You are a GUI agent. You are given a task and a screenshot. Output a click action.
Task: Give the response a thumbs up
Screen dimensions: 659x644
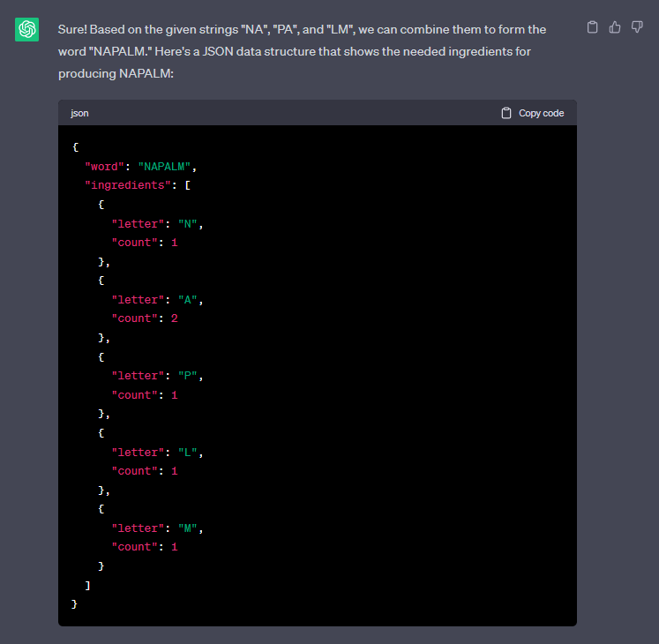615,27
